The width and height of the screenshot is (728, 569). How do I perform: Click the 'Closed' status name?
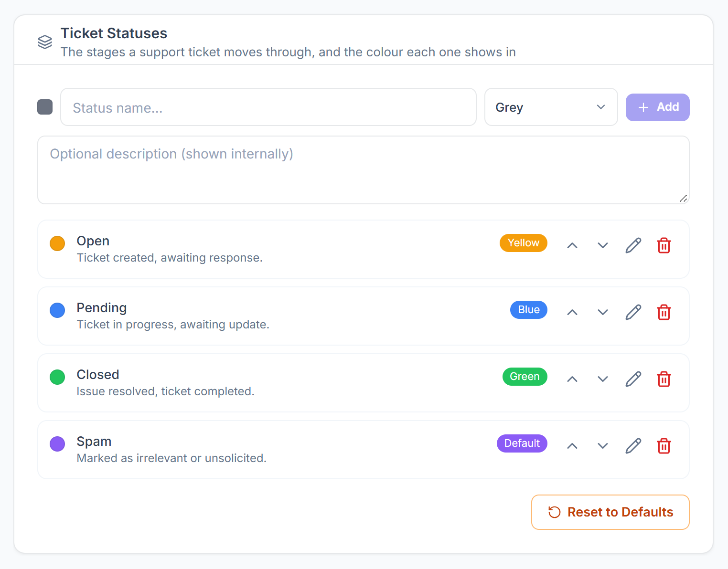[x=98, y=375]
